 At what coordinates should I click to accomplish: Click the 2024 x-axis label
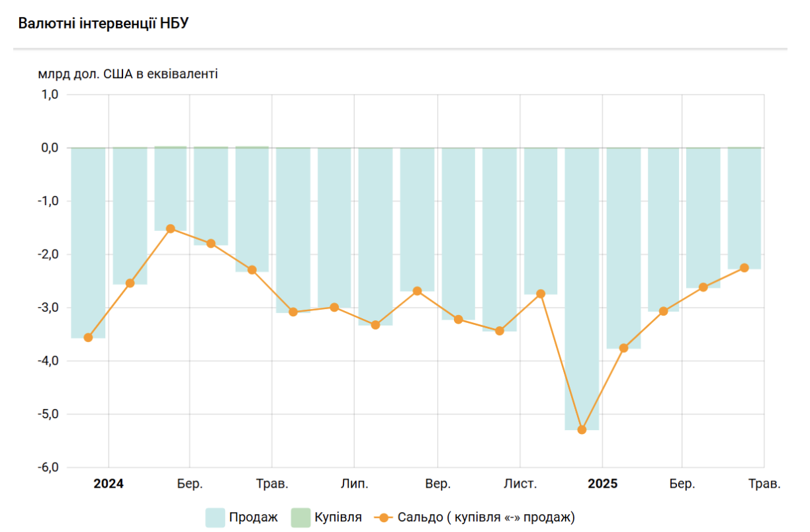(x=108, y=484)
